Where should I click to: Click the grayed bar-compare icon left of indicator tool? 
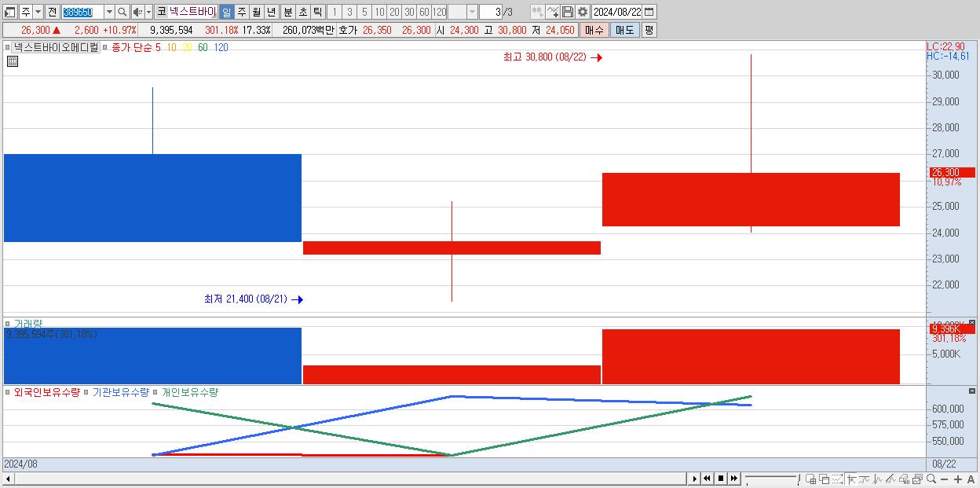pos(538,12)
